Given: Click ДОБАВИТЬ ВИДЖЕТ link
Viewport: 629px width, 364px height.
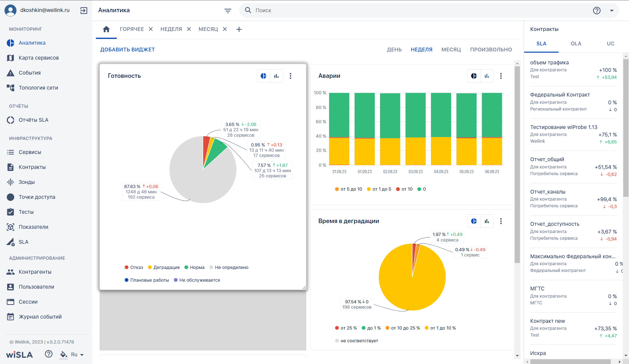Looking at the screenshot, I should [x=127, y=50].
